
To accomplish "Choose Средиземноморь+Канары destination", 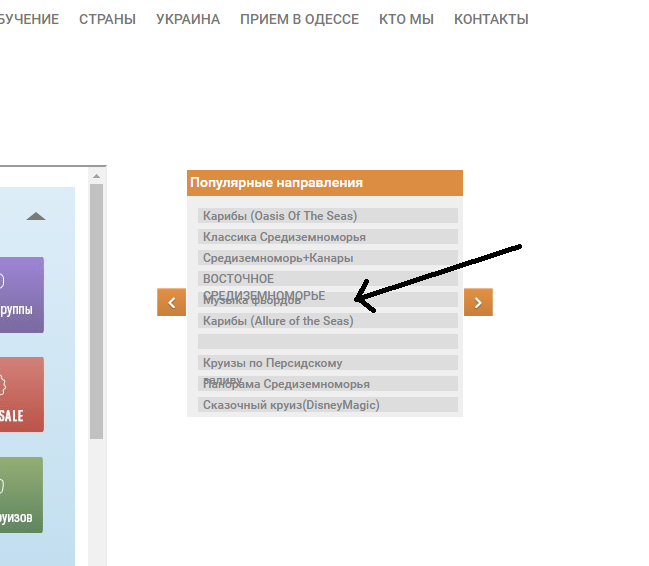I will 278,258.
